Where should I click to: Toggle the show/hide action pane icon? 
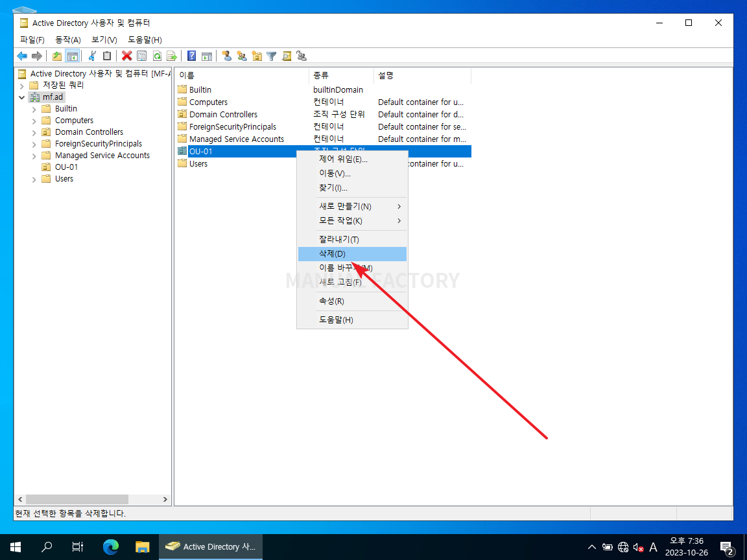[x=207, y=56]
